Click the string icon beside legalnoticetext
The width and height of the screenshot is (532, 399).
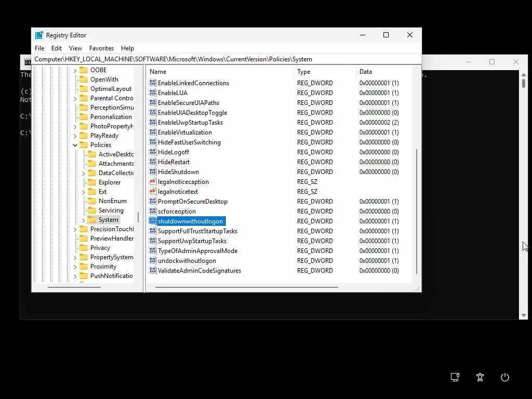coord(153,191)
